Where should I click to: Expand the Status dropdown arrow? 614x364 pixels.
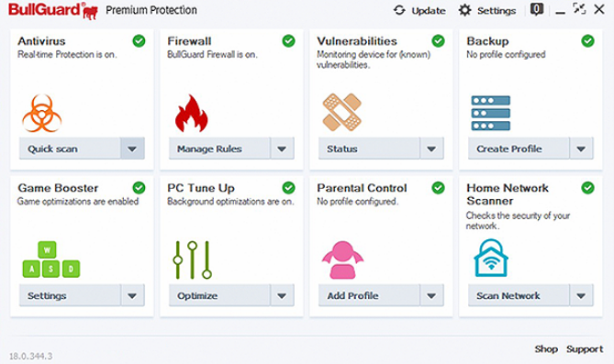point(431,149)
